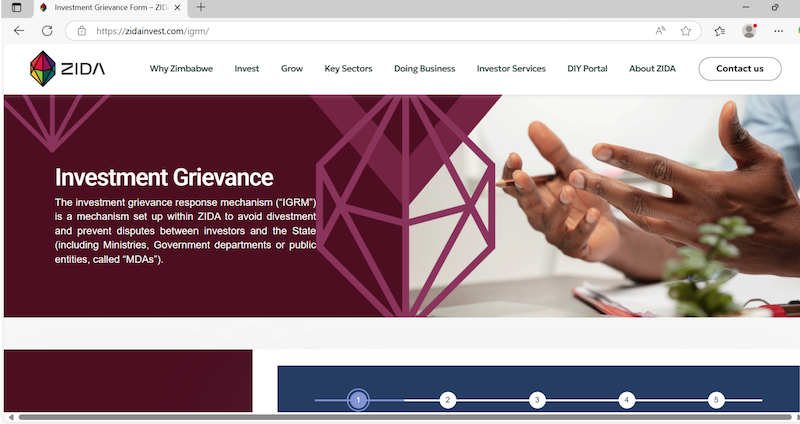800x424 pixels.
Task: View site information lock icon
Action: 82,31
